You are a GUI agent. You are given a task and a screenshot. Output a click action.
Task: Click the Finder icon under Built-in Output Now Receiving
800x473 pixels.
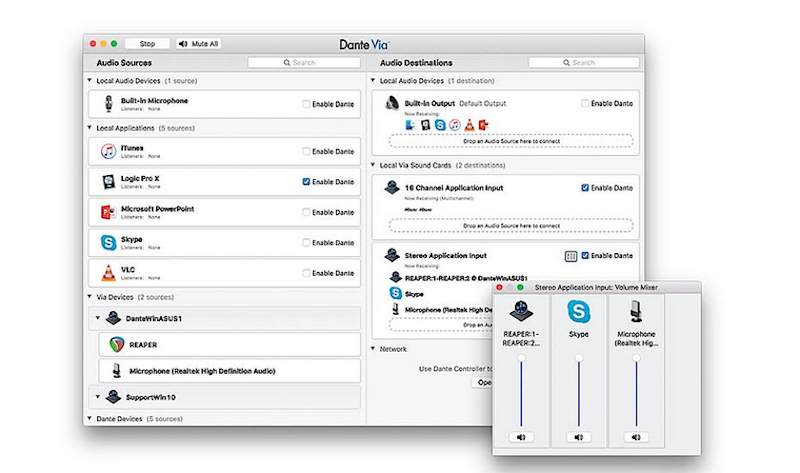tap(410, 125)
